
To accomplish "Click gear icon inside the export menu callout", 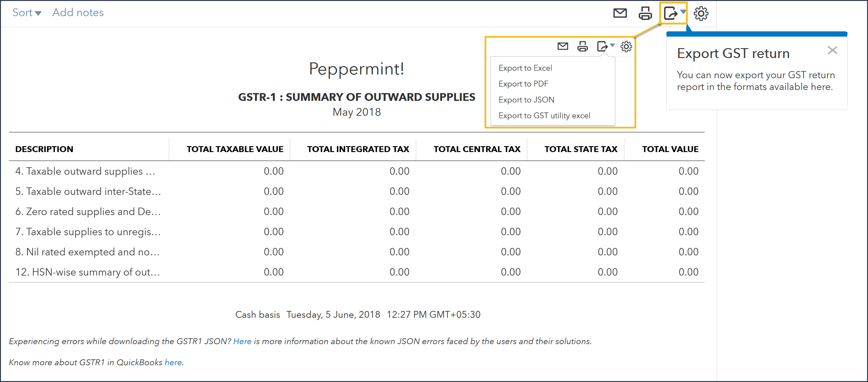I will (x=626, y=46).
